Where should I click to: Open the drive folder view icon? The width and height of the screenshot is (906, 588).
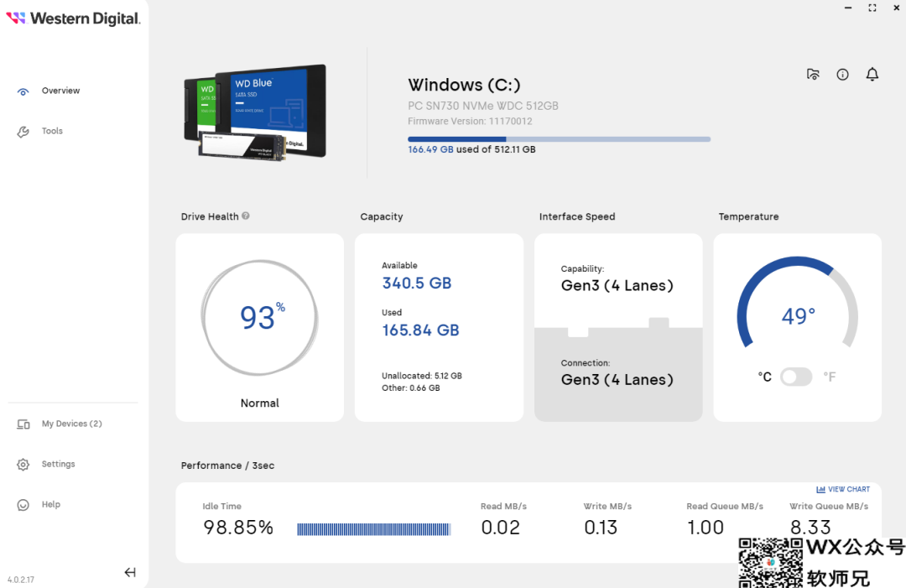(x=813, y=75)
